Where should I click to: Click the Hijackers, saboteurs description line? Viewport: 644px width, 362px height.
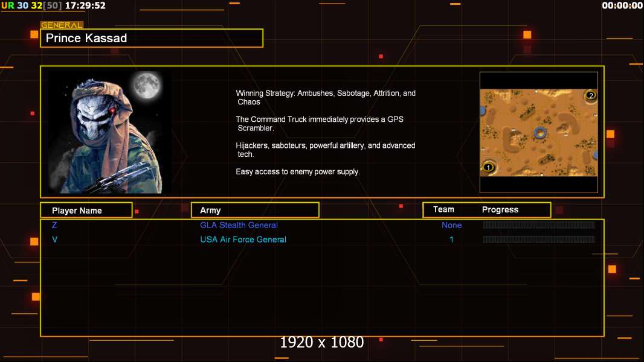tap(325, 150)
